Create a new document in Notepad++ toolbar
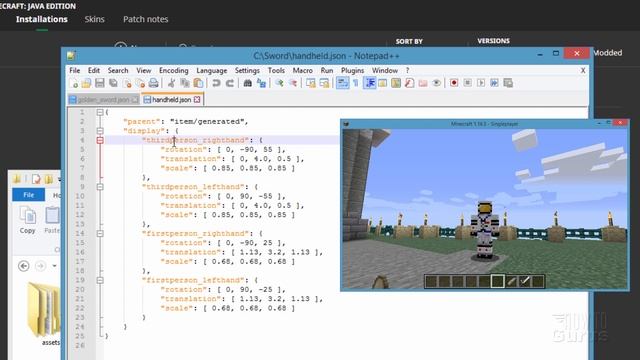This screenshot has width=640, height=360. pyautogui.click(x=74, y=83)
